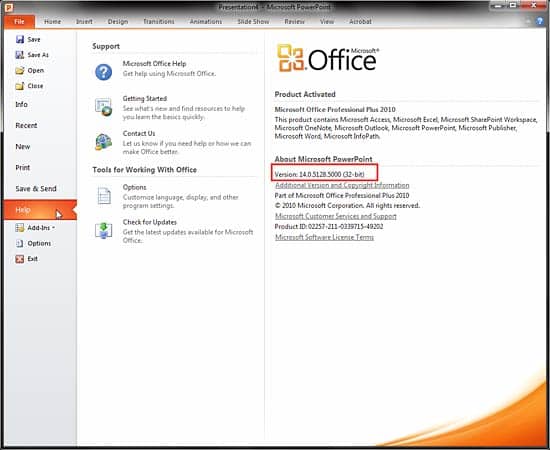Click the copyright 2010 Microsoft Corporation line

click(347, 206)
